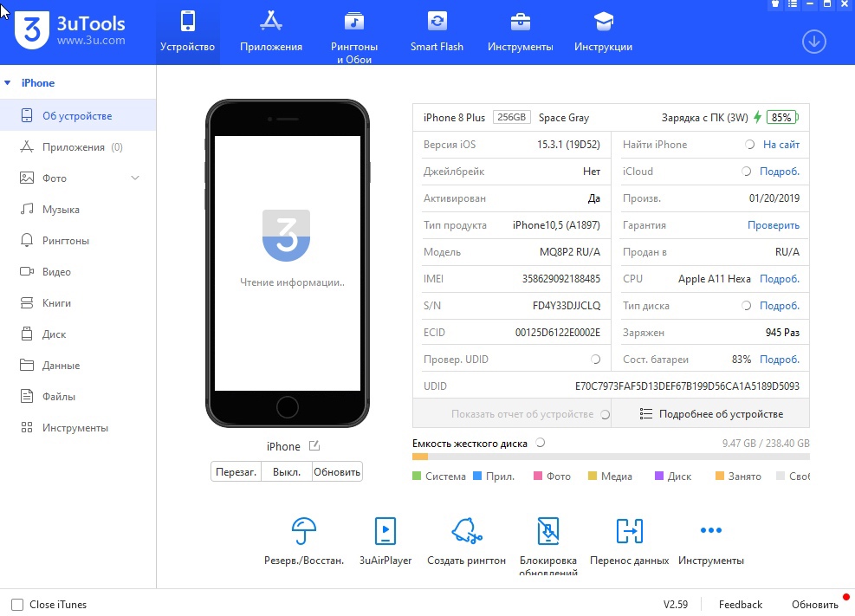Open Файлы in the sidebar
The image size is (855, 616).
point(78,396)
